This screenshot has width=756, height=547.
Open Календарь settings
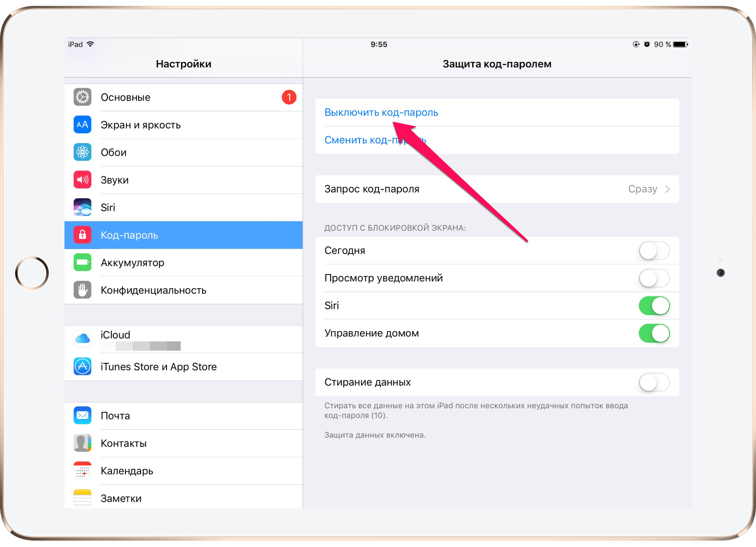pos(184,471)
